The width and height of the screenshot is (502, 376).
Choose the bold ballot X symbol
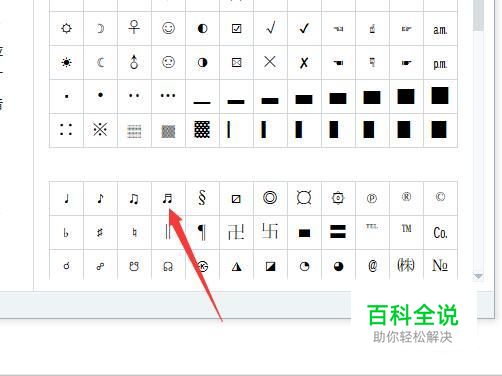[304, 63]
